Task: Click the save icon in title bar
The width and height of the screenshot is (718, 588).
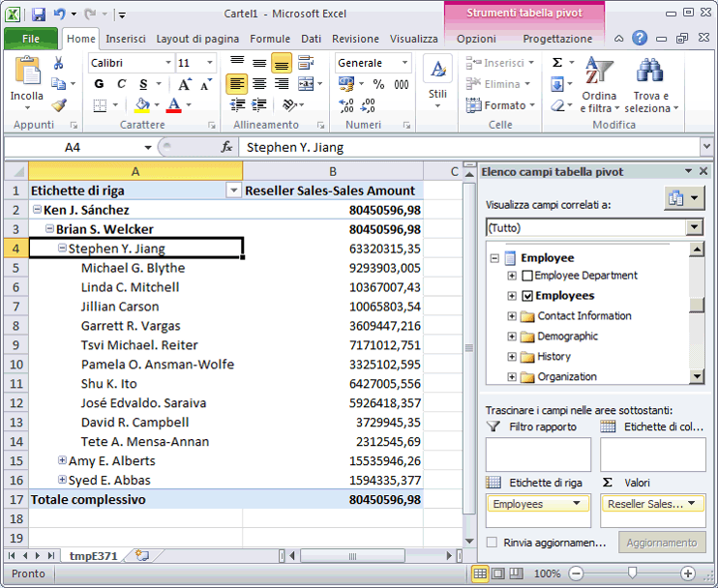Action: pos(39,15)
